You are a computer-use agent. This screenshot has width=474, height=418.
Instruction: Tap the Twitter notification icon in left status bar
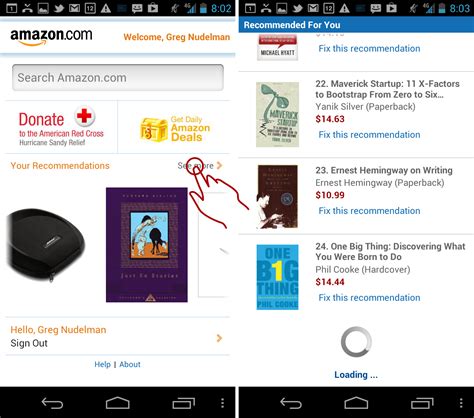point(59,8)
